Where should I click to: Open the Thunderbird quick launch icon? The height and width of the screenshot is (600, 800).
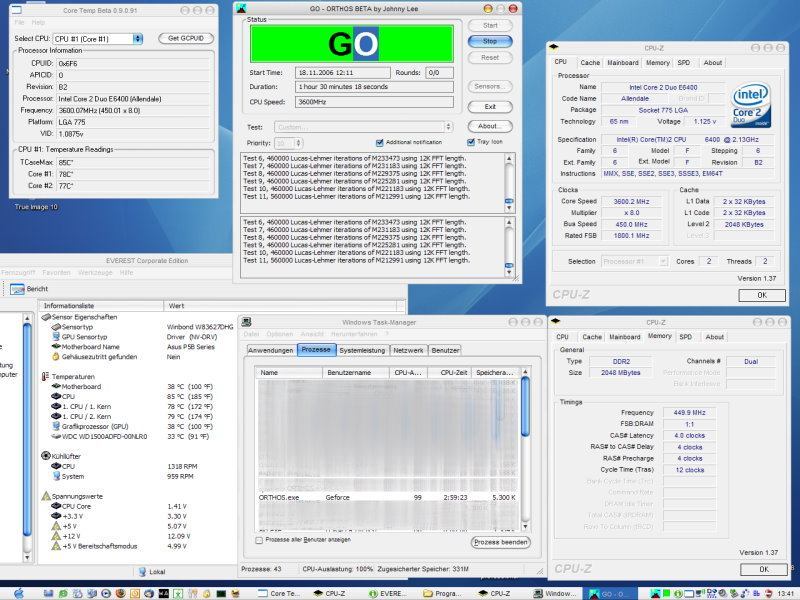click(149, 593)
